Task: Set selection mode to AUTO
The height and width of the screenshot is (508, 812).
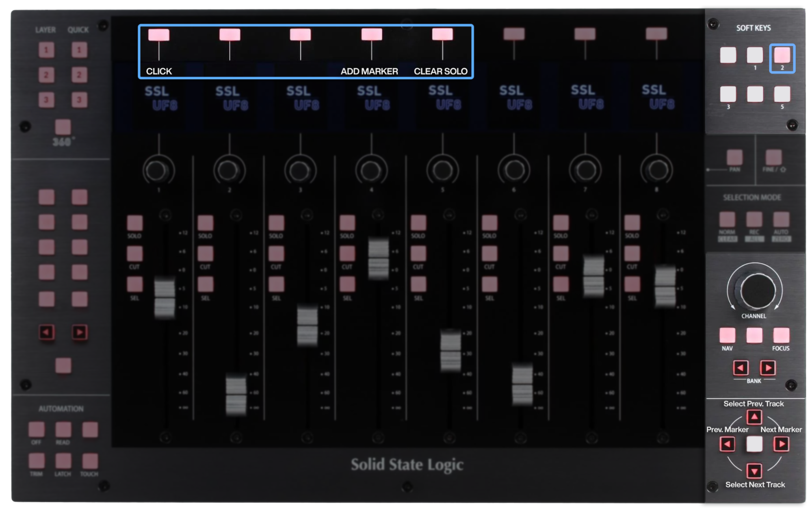Action: [x=781, y=219]
